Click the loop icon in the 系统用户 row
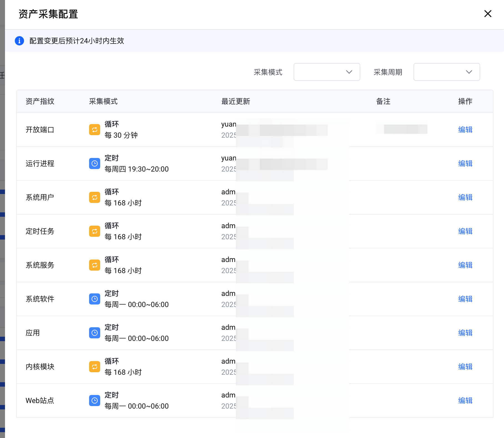This screenshot has height=438, width=504. 94,197
